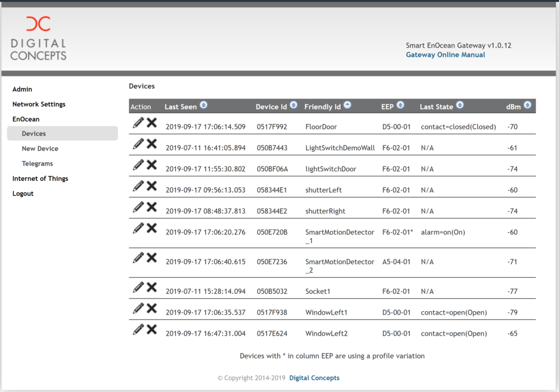Sort devices by Device Id column
The image size is (559, 392).
coord(294,105)
